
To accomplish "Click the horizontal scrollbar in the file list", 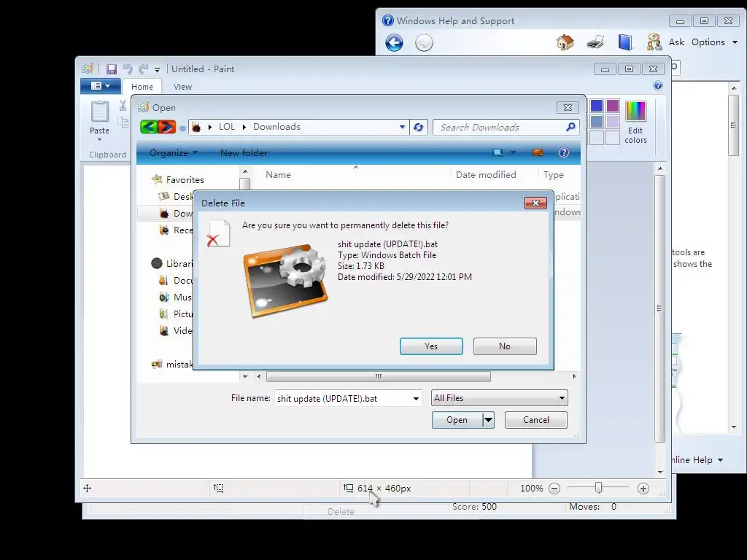I will coord(379,377).
